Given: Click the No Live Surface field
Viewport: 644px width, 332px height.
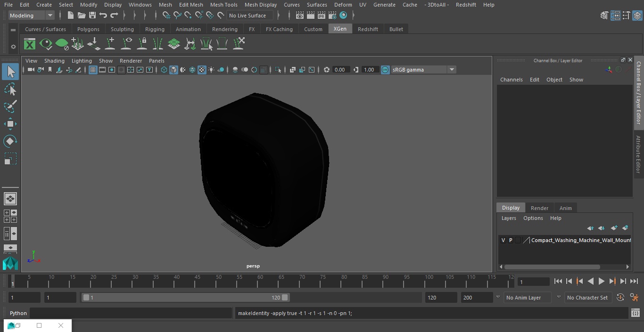Looking at the screenshot, I should 250,16.
